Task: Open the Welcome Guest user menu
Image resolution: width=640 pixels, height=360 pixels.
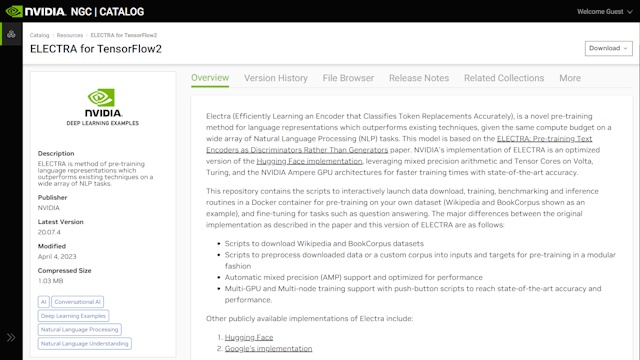Action: pos(604,11)
